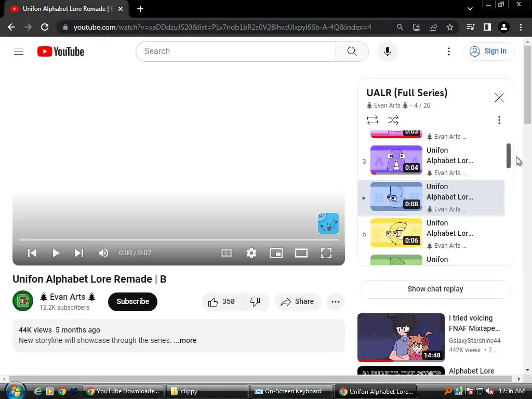532x399 pixels.
Task: Enter full screen mode
Action: (326, 253)
